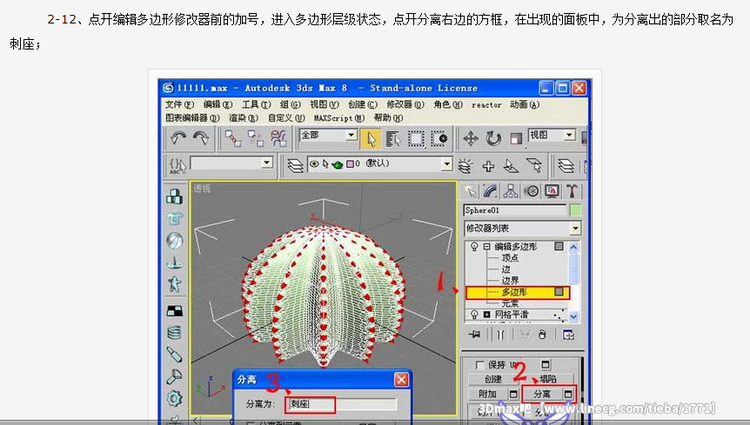
Task: Toggle the eye icon in layer dropdown
Action: pos(314,164)
